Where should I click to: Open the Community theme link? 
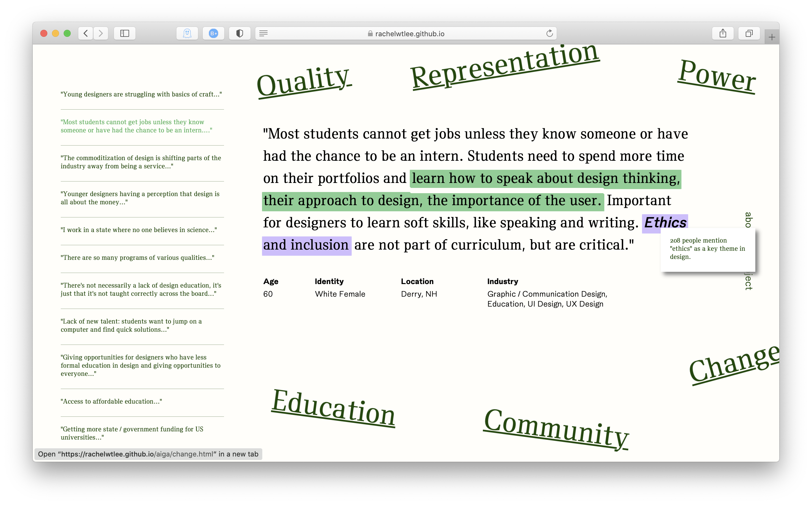tap(556, 428)
